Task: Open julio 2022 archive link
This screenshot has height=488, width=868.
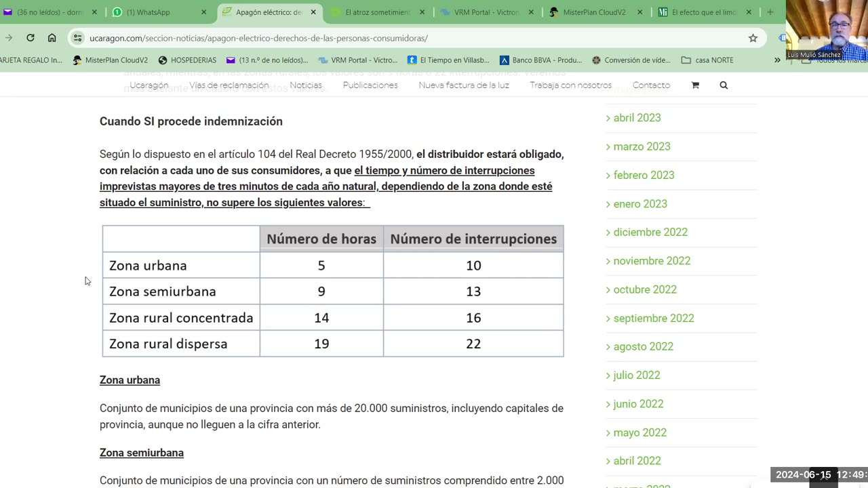Action: [x=637, y=375]
